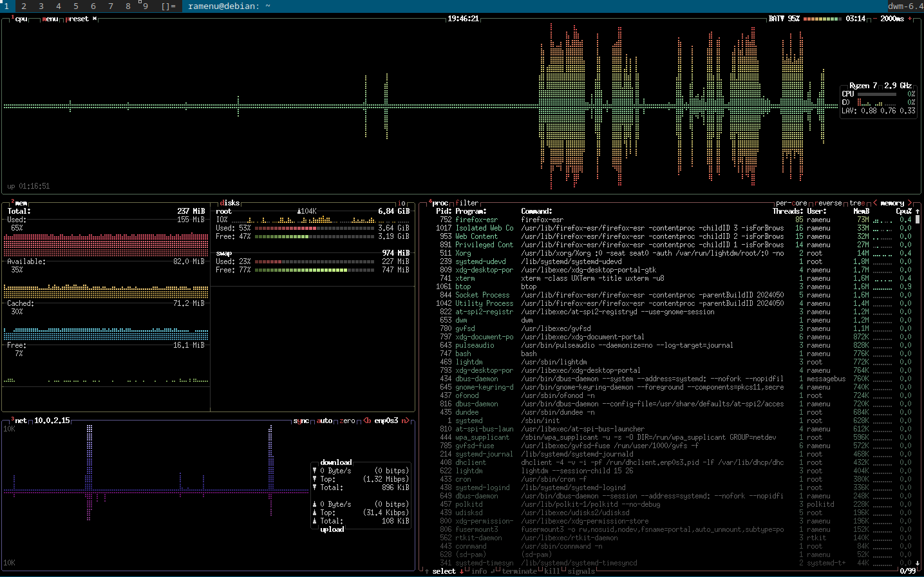Viewport: 924px width, 577px height.
Task: Click the signals option at the bottom
Action: pos(581,571)
